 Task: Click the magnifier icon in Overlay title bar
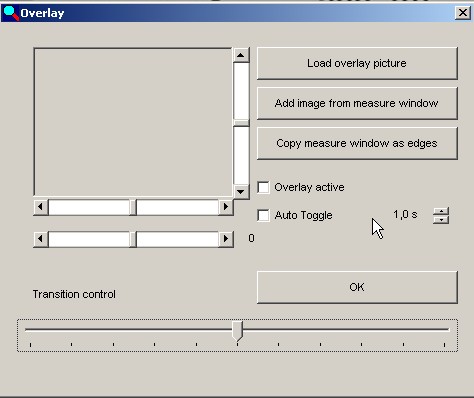click(10, 13)
